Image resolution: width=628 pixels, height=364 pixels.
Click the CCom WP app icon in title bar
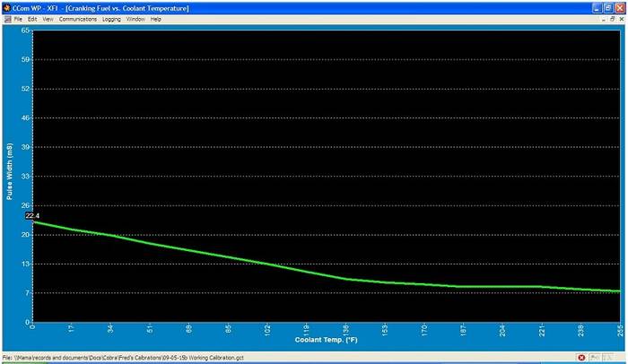click(6, 7)
